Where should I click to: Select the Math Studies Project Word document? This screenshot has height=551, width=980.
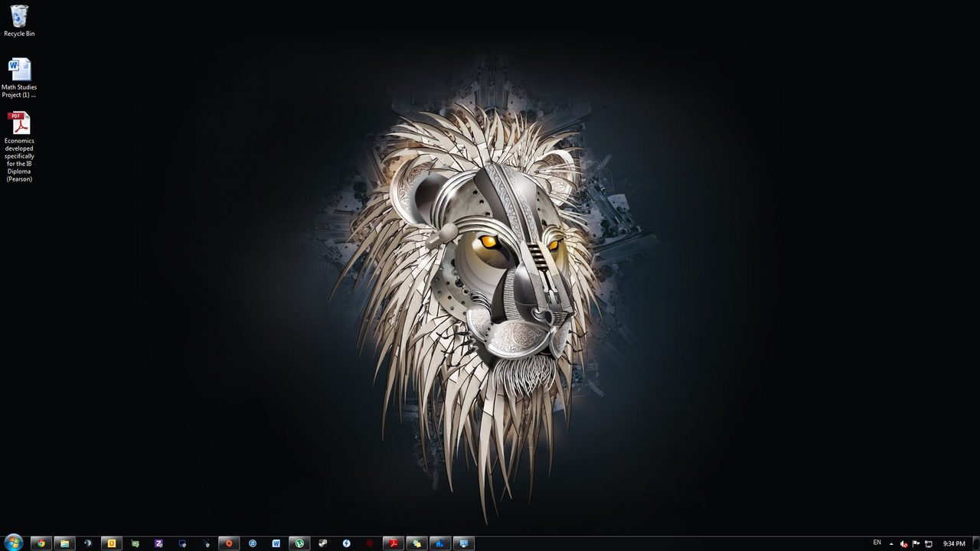19,78
